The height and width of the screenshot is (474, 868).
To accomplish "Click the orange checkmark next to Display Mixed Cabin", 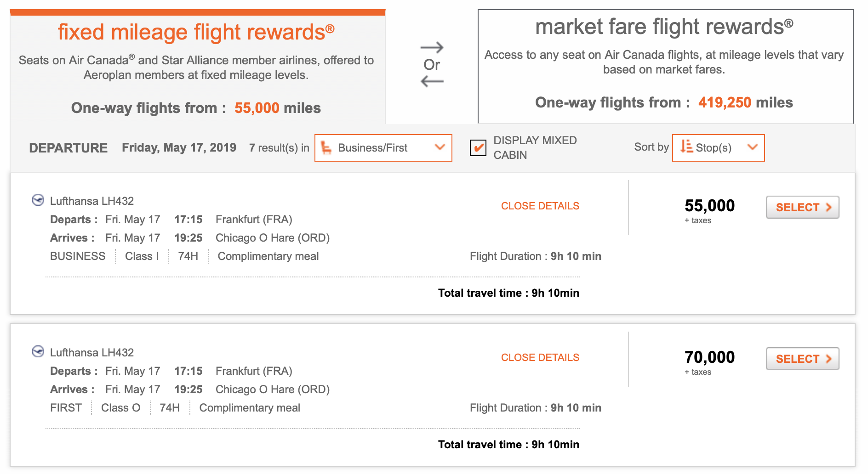I will point(479,148).
